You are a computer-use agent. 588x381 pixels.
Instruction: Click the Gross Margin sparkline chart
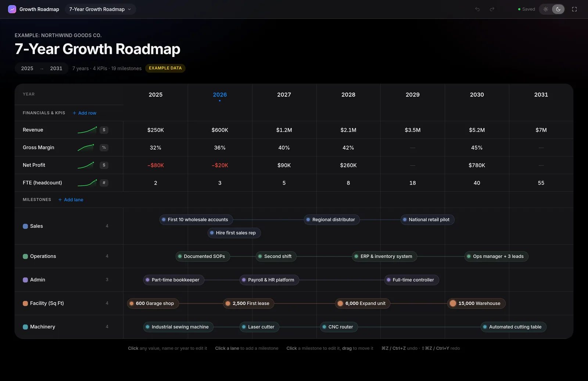(x=86, y=147)
